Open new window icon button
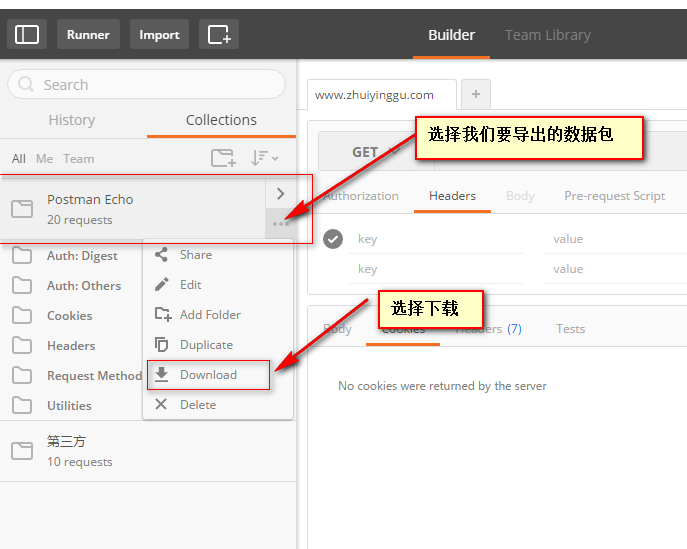This screenshot has width=687, height=549. coord(219,34)
